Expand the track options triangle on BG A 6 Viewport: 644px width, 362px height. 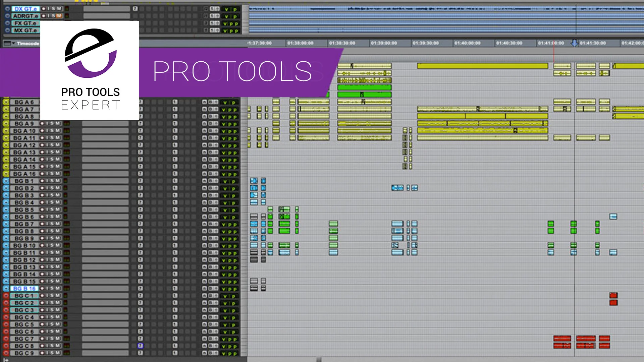[x=7, y=102]
